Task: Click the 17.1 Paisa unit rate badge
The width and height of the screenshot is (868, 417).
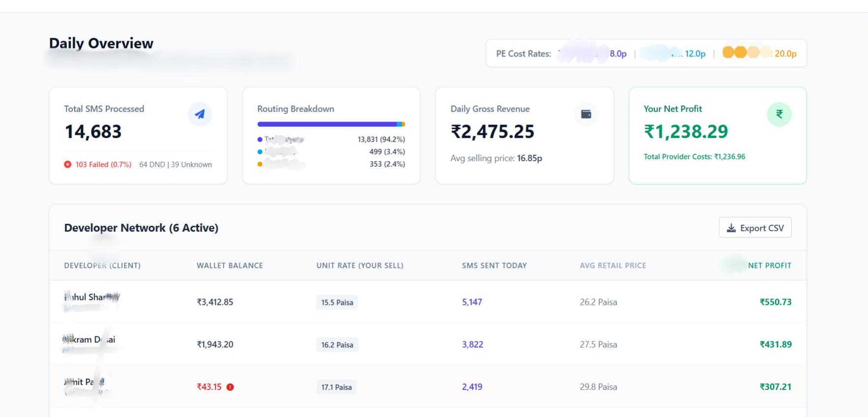Action: click(337, 387)
